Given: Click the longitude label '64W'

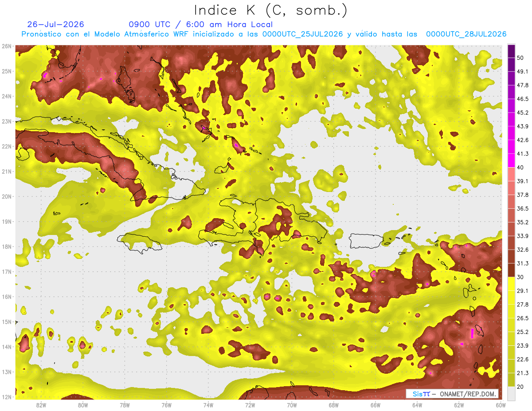Looking at the screenshot, I should point(417,405).
